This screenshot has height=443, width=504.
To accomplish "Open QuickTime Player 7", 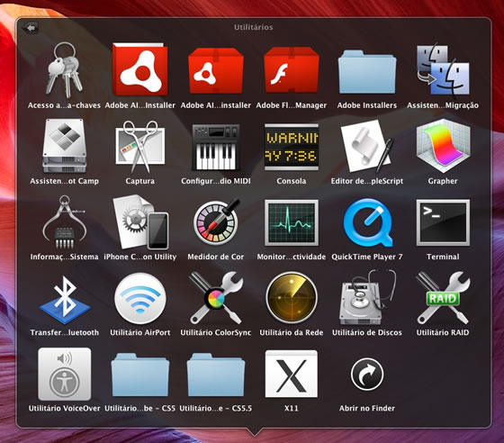I will pos(367,222).
